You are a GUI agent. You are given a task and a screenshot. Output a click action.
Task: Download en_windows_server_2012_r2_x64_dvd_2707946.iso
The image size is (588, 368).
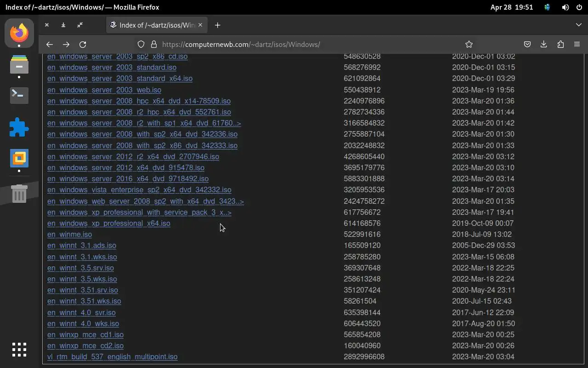click(133, 156)
